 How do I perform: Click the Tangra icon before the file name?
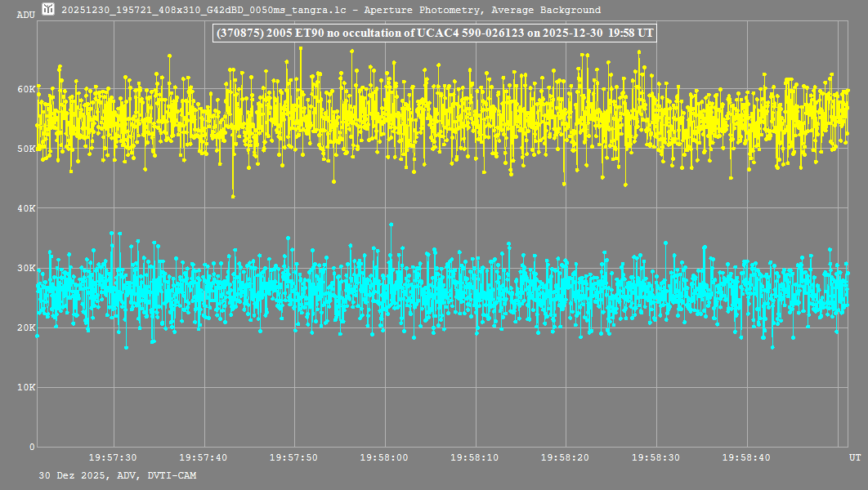[48, 10]
